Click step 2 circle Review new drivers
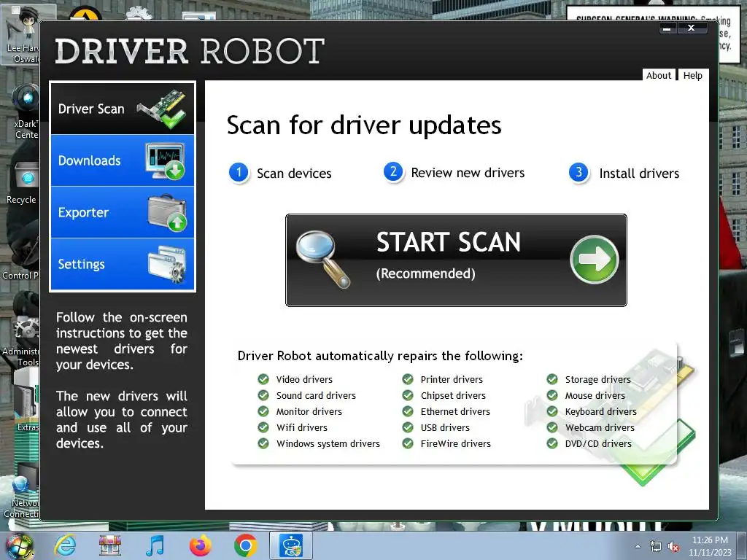This screenshot has width=747, height=560. [393, 172]
